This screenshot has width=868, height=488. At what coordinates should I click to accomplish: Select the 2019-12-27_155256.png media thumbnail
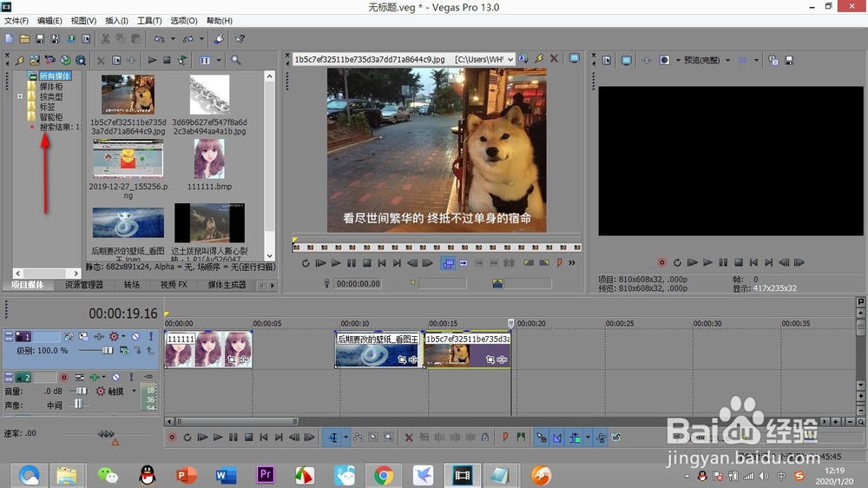click(x=128, y=159)
